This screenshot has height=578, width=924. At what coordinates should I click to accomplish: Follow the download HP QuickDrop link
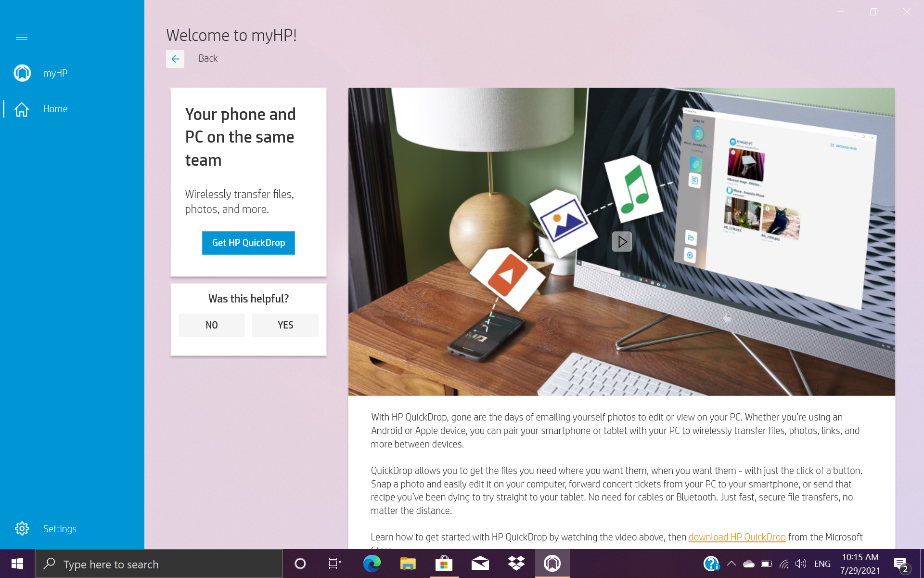tap(737, 537)
